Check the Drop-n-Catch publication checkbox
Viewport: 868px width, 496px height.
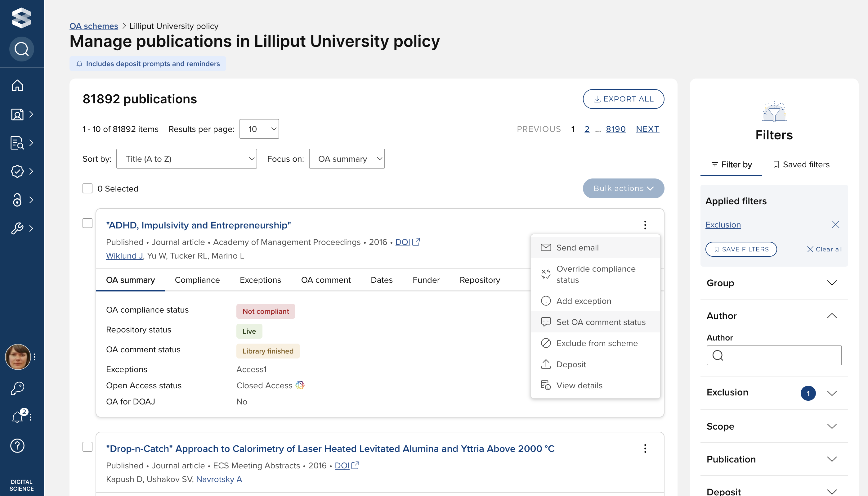tap(87, 446)
